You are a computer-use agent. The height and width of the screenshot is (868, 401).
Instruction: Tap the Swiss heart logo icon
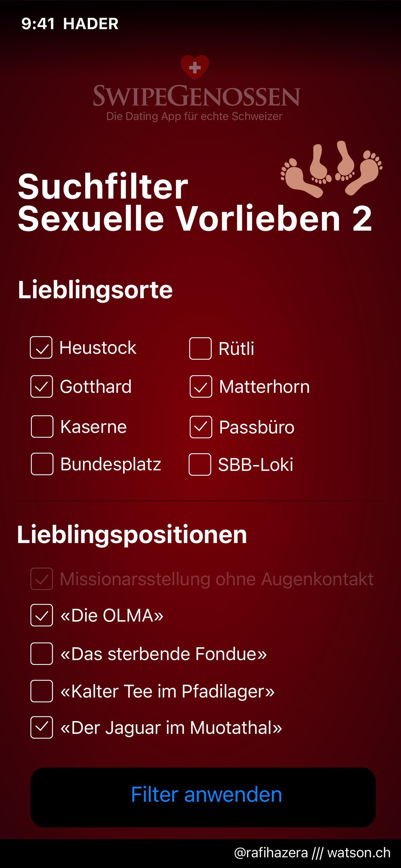[x=195, y=67]
